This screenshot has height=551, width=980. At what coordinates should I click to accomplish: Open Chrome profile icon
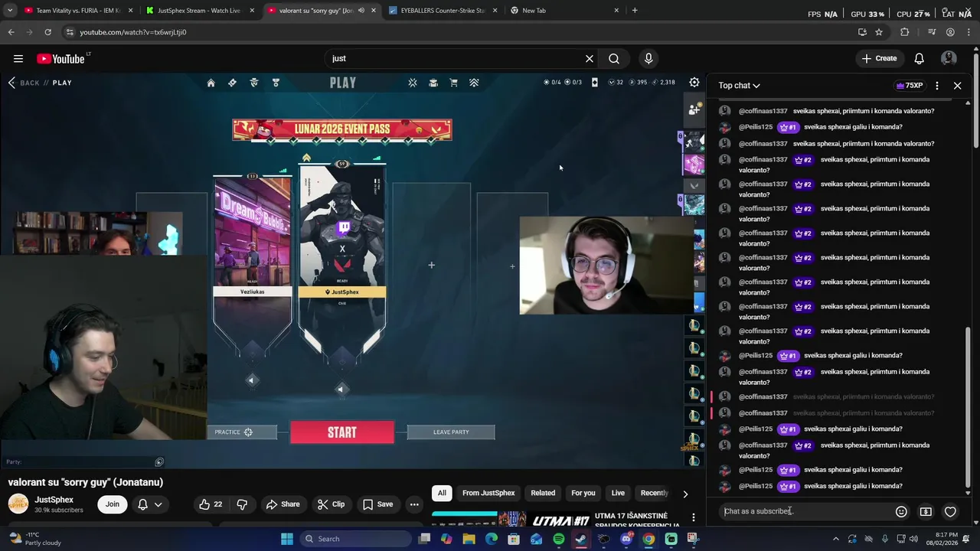(950, 32)
